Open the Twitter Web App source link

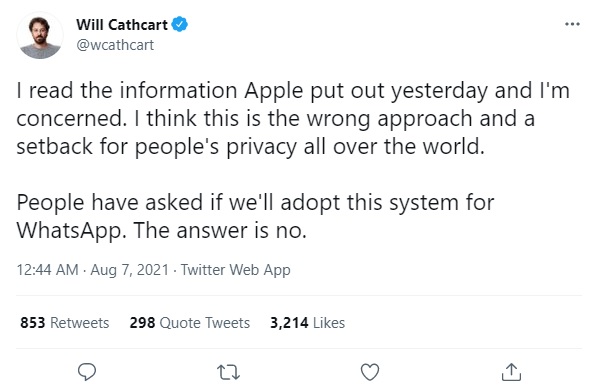[x=236, y=270]
